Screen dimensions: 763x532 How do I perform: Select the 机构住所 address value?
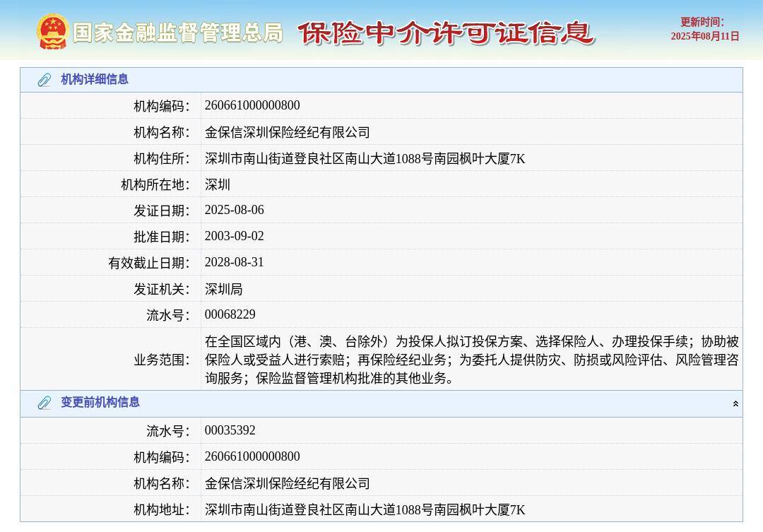[365, 159]
